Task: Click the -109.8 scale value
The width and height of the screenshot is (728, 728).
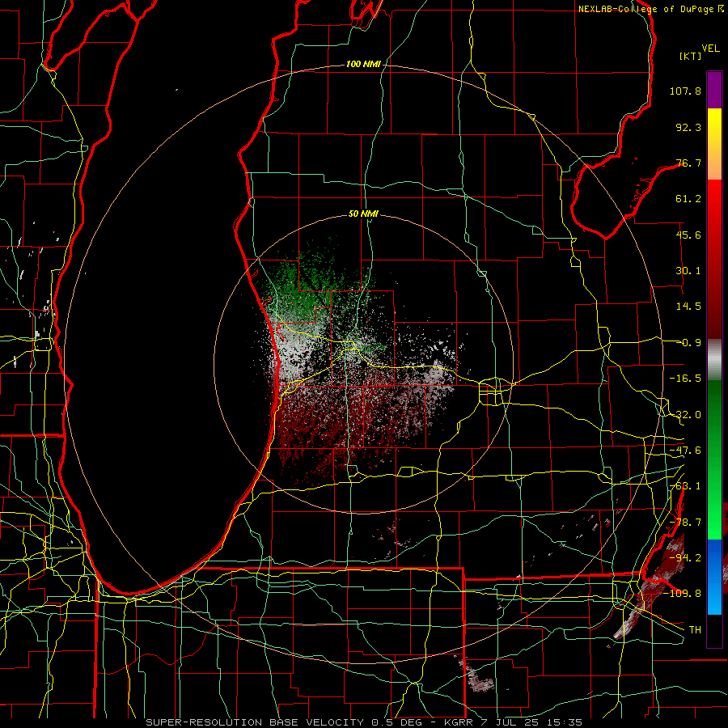Action: click(x=683, y=594)
